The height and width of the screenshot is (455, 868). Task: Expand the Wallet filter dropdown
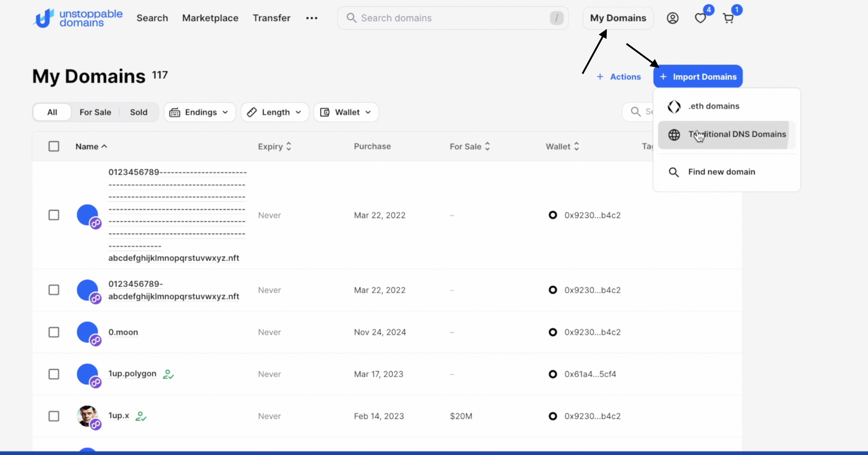point(346,112)
